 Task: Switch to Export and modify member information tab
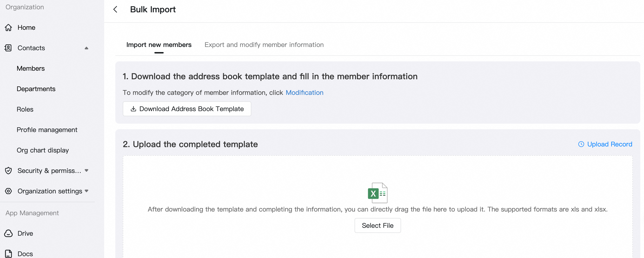[264, 45]
